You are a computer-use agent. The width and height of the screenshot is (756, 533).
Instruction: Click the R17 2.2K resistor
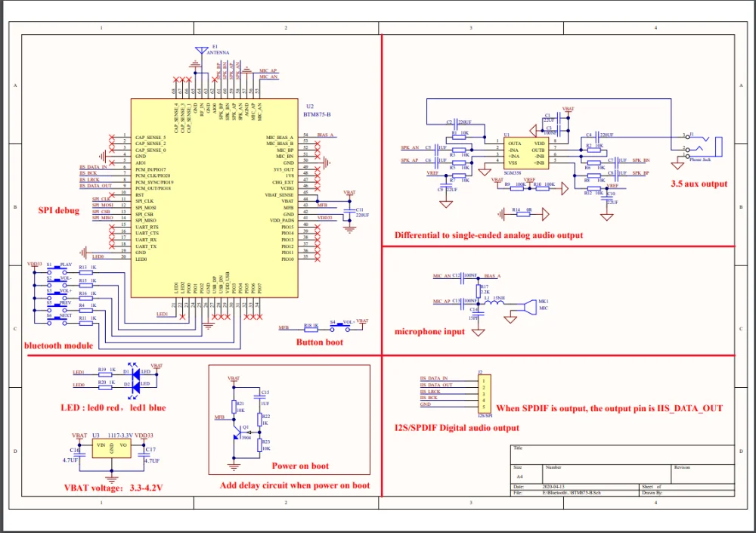pyautogui.click(x=478, y=291)
